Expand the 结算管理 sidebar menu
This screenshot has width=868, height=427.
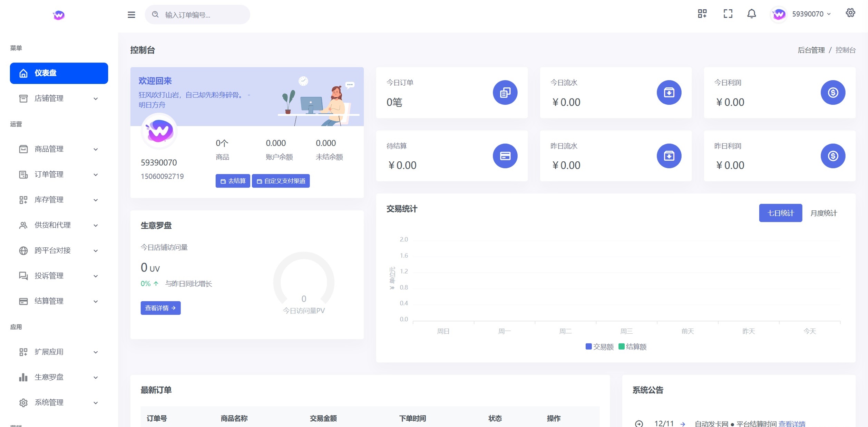[59, 301]
